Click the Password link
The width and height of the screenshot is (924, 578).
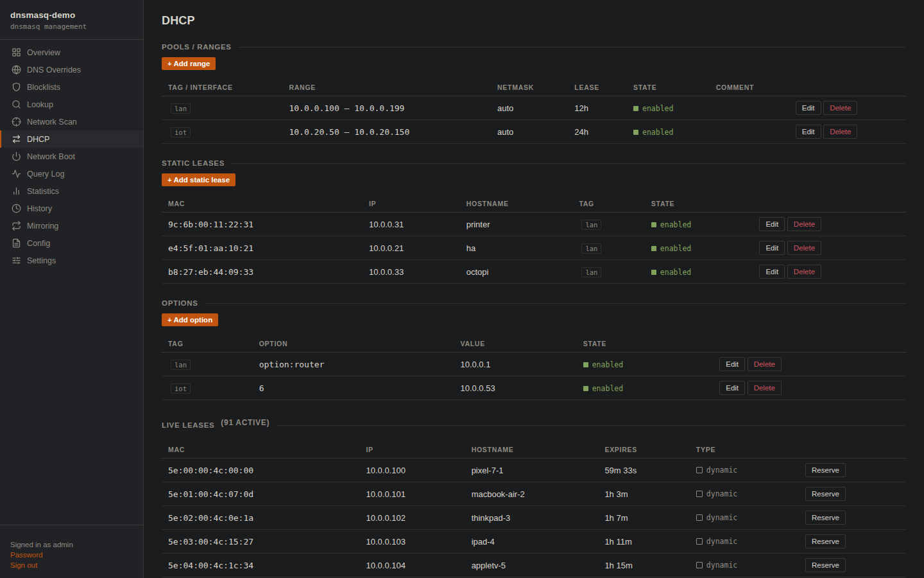pos(26,555)
